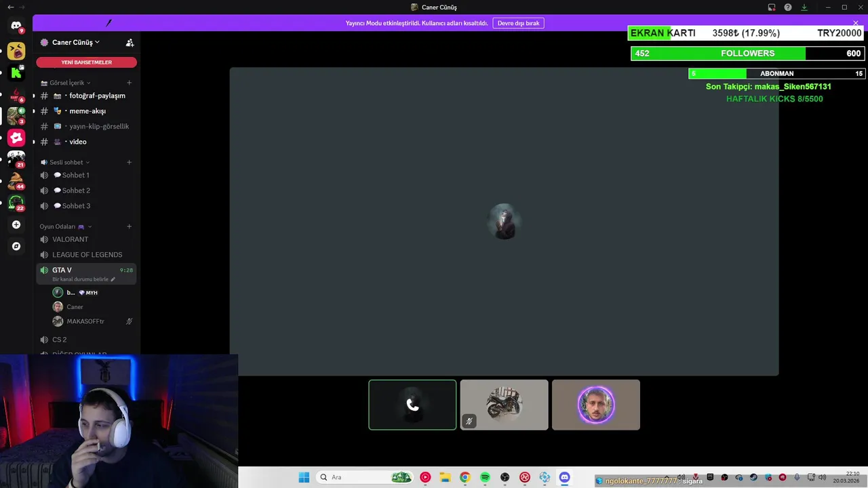Open Spotify from the taskbar
The height and width of the screenshot is (488, 868).
tap(485, 477)
